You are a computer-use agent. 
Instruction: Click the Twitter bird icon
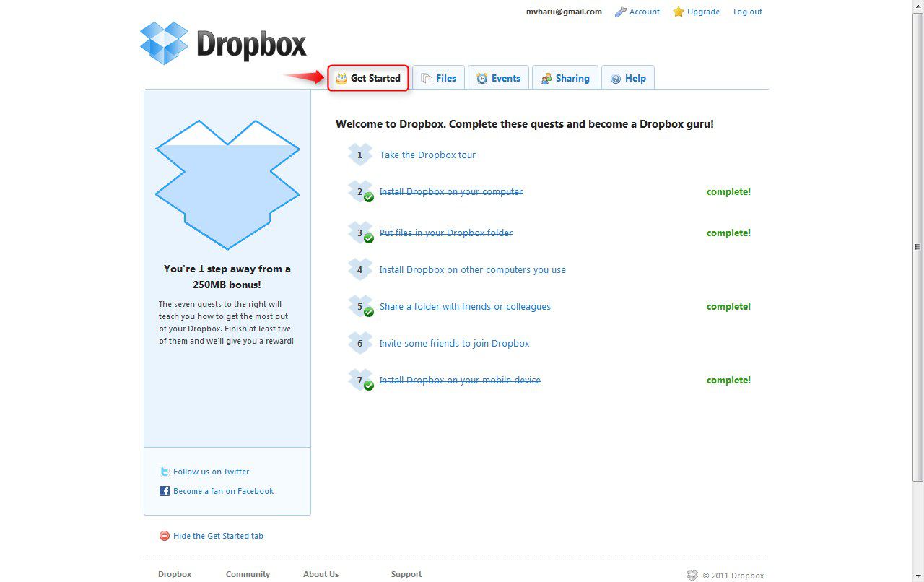[x=165, y=472]
